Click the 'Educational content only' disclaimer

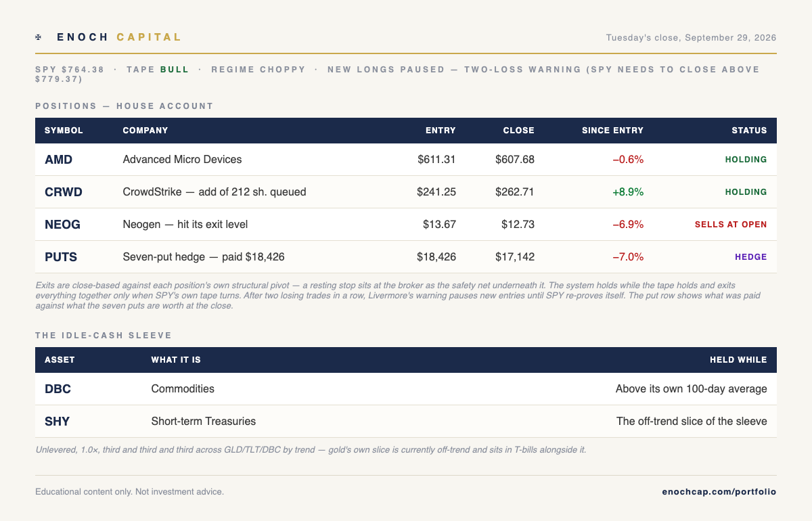pyautogui.click(x=129, y=492)
